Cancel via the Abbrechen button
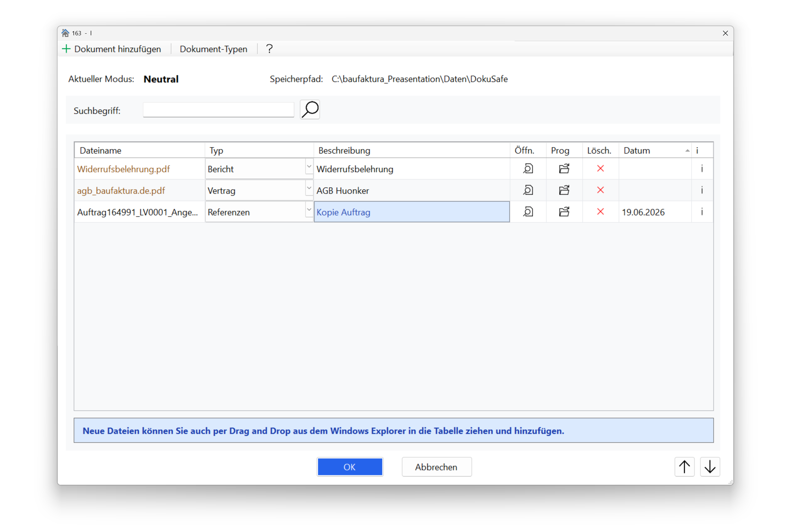The image size is (810, 532). pyautogui.click(x=436, y=467)
